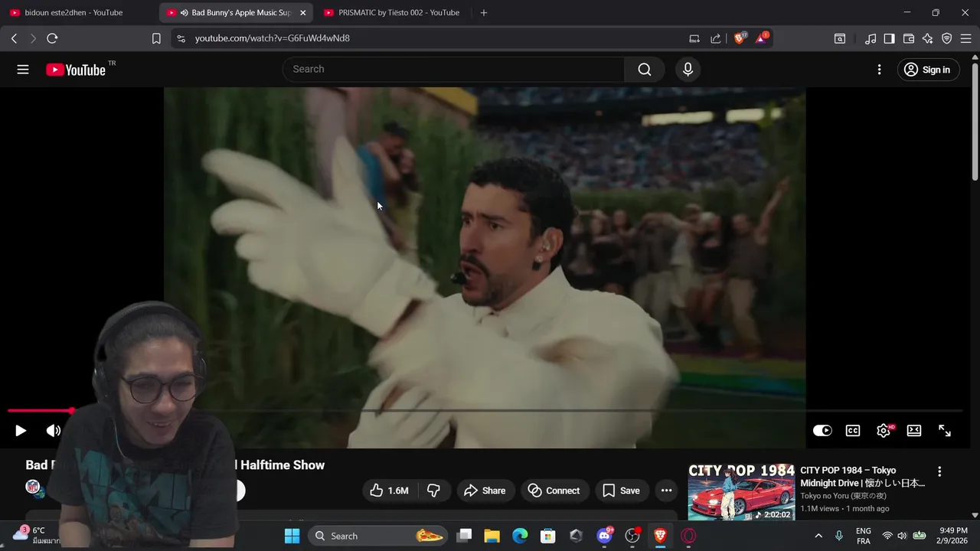Viewport: 980px width, 551px height.
Task: Enter full screen mode
Action: [x=945, y=431]
